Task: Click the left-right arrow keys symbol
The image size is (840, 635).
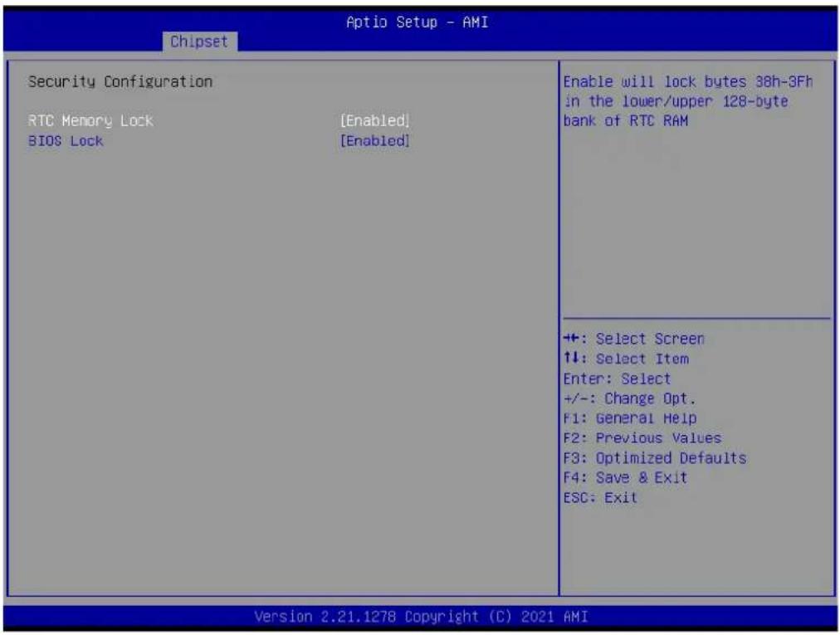Action: [572, 338]
